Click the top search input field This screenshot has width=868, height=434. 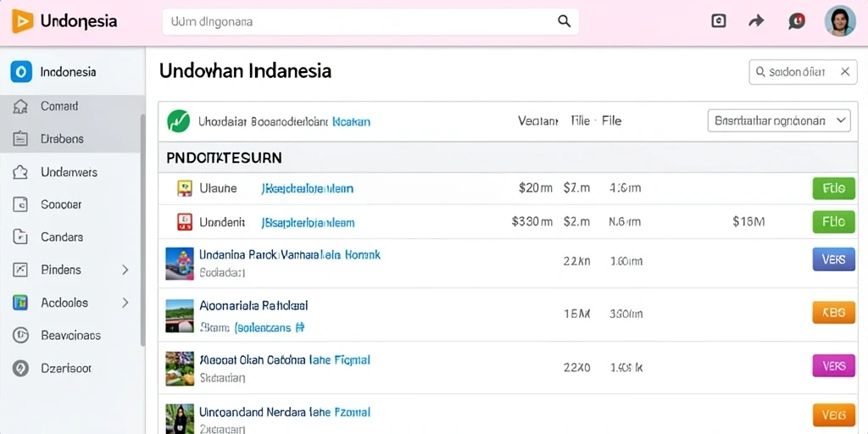(x=370, y=21)
